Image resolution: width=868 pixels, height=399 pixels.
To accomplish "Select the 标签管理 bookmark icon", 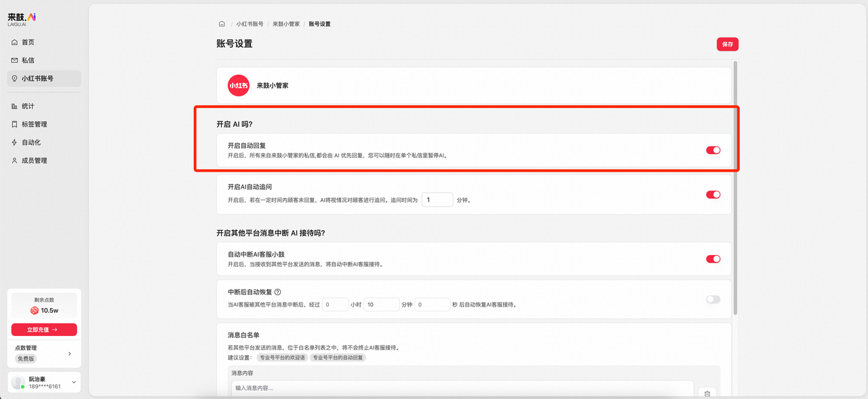I will point(15,124).
